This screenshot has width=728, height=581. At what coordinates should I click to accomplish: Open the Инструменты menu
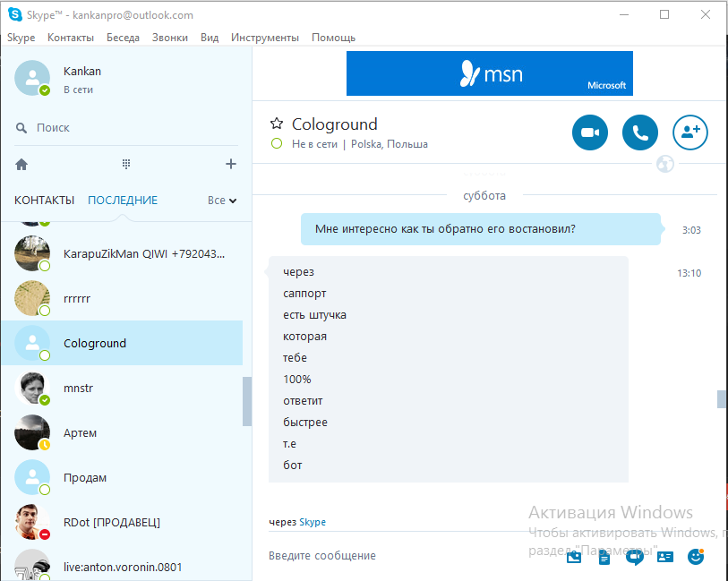265,38
